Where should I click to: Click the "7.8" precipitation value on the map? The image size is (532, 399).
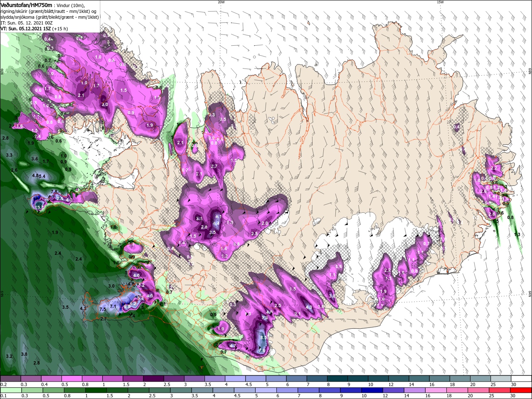[x=54, y=192]
